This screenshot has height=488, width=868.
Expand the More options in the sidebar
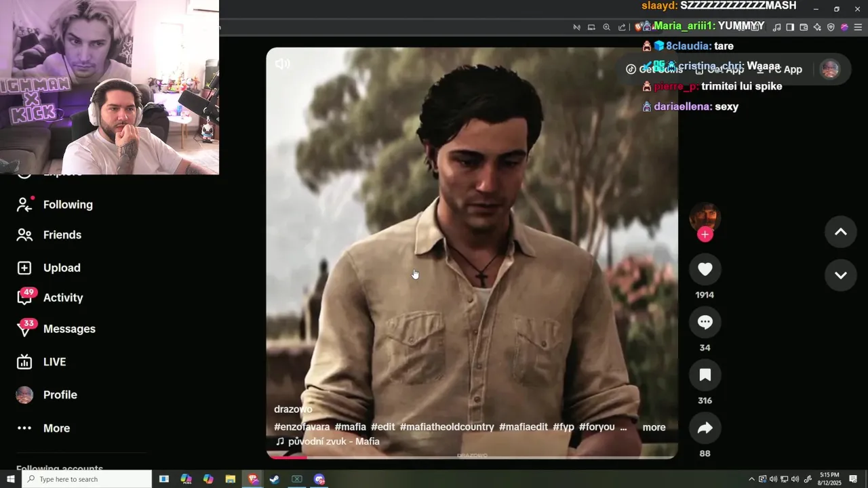click(x=43, y=428)
